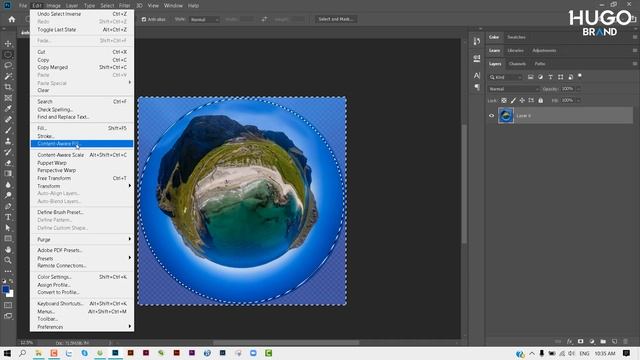Choose Keyboard Shortcuts in Edit menu
640x360 pixels.
click(82, 304)
